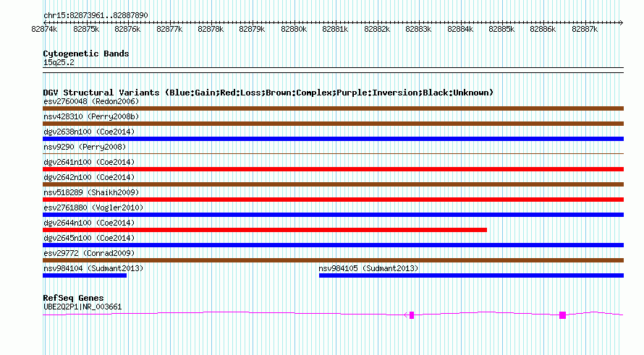Open nsv518289 (Shaikh2009) variant label
The height and width of the screenshot is (355, 644).
point(91,192)
